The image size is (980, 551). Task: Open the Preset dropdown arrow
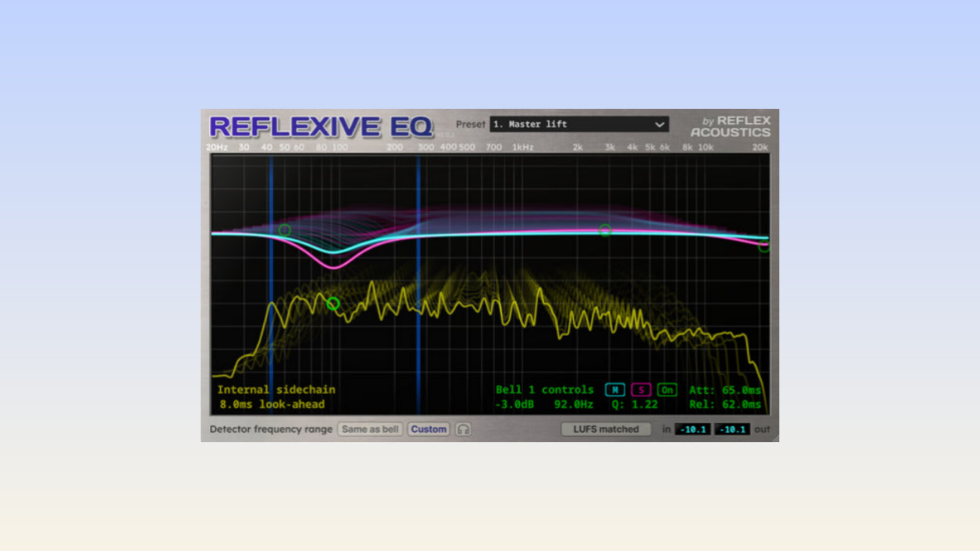(659, 124)
